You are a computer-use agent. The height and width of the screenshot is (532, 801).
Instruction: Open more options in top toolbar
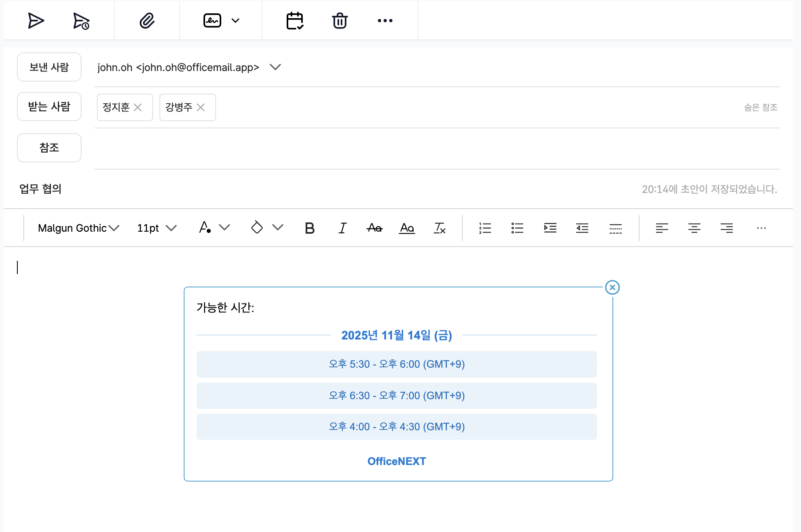pos(385,21)
